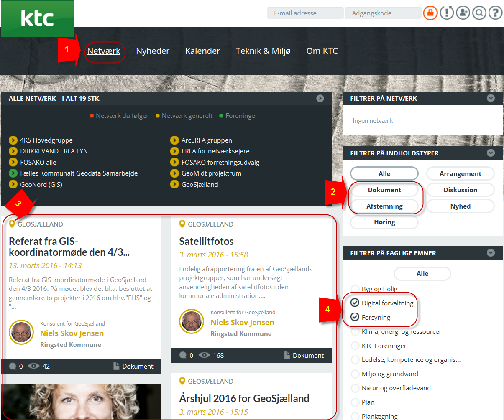Screen dimensions: 504x420
Task: Open the Satellitfotos article
Action: pyautogui.click(x=206, y=241)
